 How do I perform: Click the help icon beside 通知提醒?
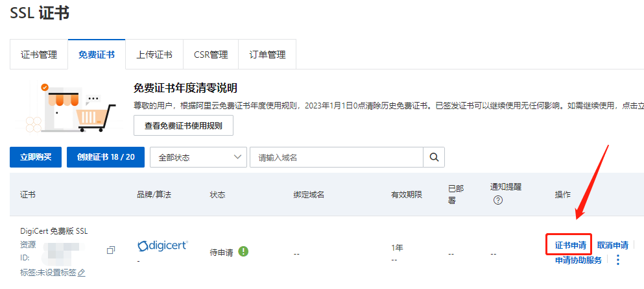tap(498, 200)
